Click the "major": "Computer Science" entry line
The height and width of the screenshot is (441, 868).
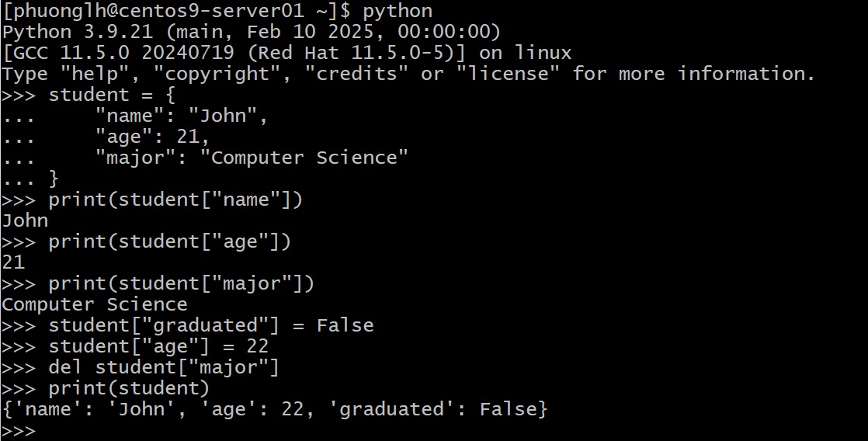[x=252, y=158]
